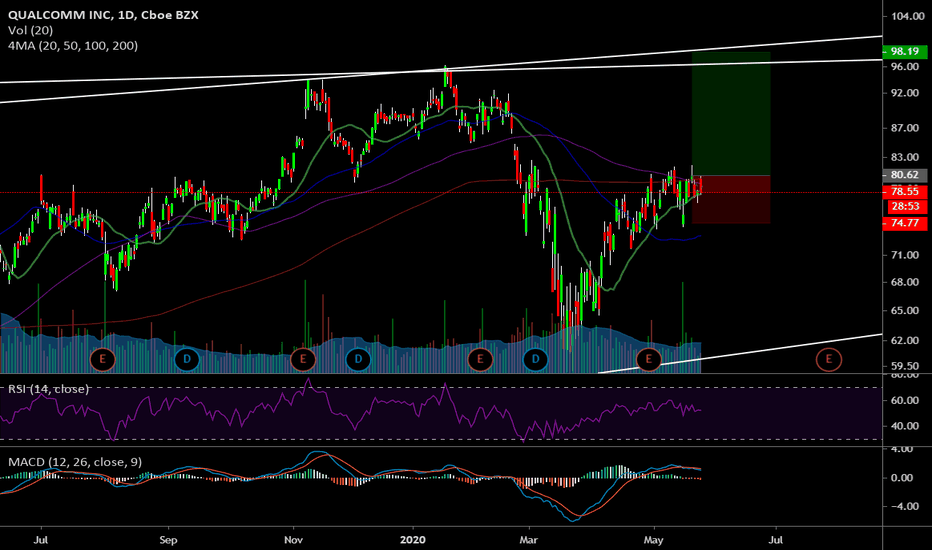Open the earnings marker above the Nov label

click(303, 359)
